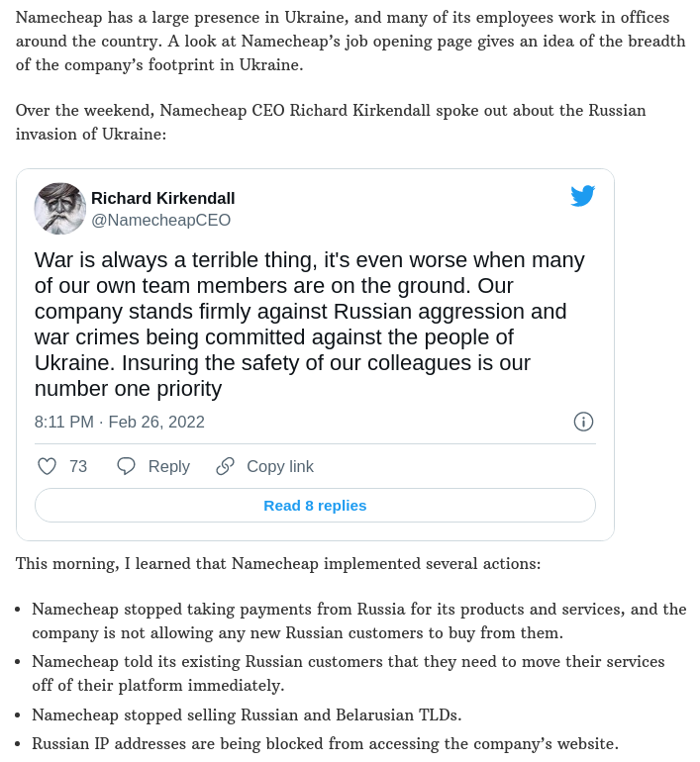This screenshot has height=762, width=700.
Task: Click the chain link copy icon
Action: click(226, 466)
